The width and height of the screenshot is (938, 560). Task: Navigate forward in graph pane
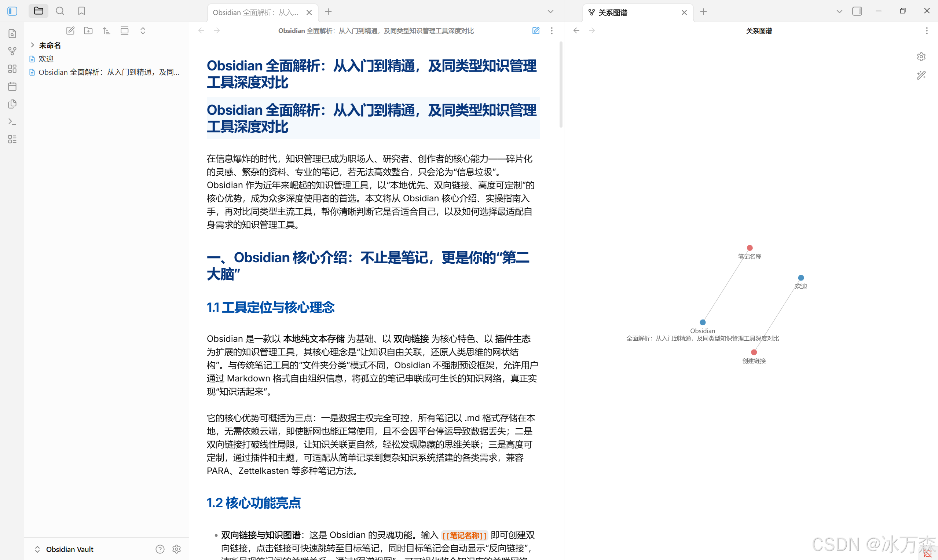point(592,30)
